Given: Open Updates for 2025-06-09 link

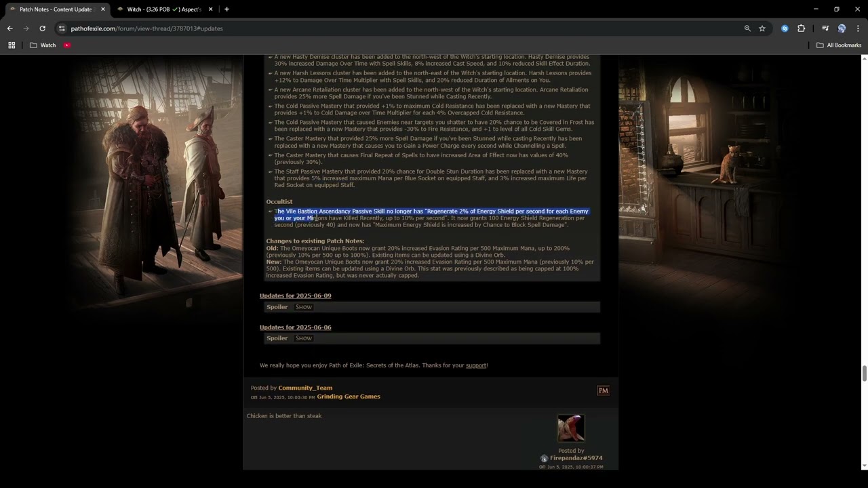Looking at the screenshot, I should point(295,296).
